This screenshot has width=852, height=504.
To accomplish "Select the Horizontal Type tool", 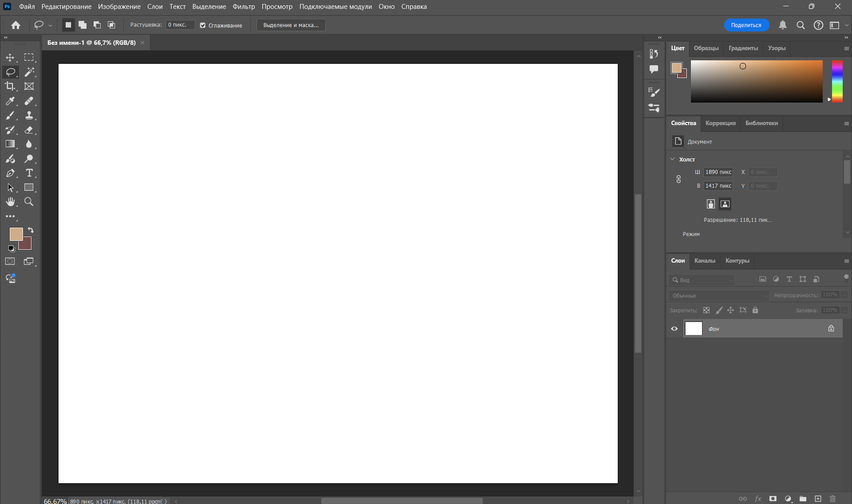I will [x=29, y=173].
